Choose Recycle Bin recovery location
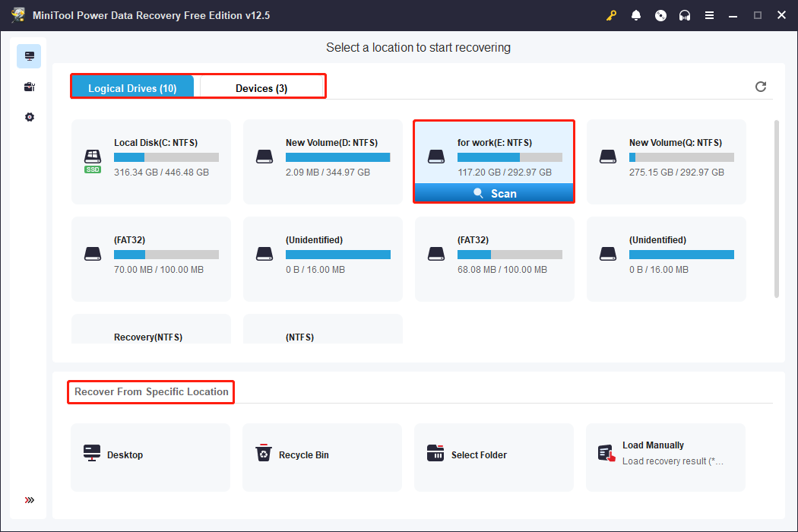The width and height of the screenshot is (798, 532). point(321,455)
